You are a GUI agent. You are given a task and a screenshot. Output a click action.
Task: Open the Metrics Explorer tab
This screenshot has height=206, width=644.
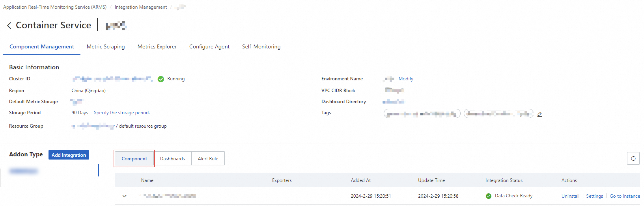click(x=157, y=47)
